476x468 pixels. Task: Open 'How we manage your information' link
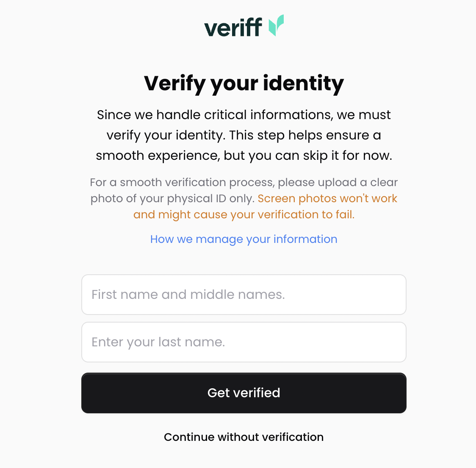(244, 239)
